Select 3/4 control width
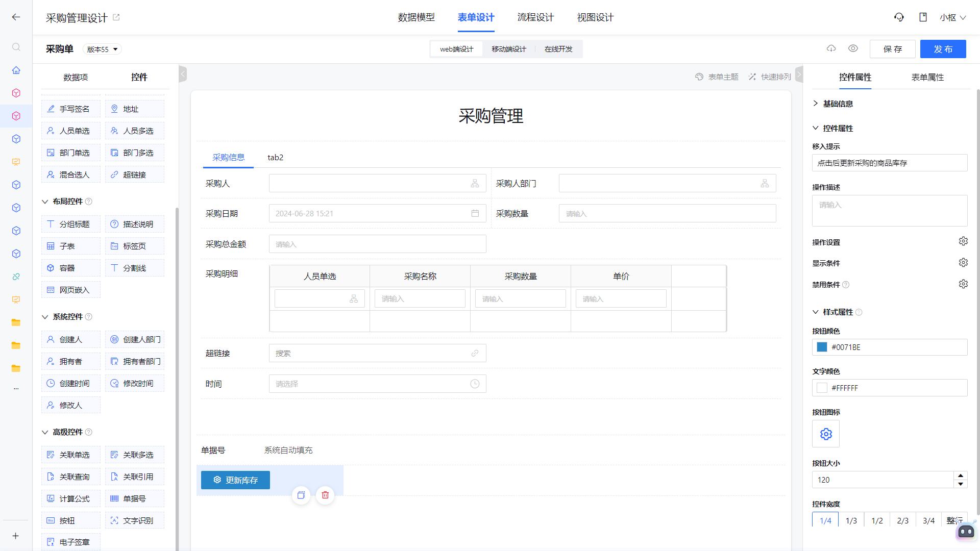Screen dimensions: 980x551 click(x=928, y=520)
